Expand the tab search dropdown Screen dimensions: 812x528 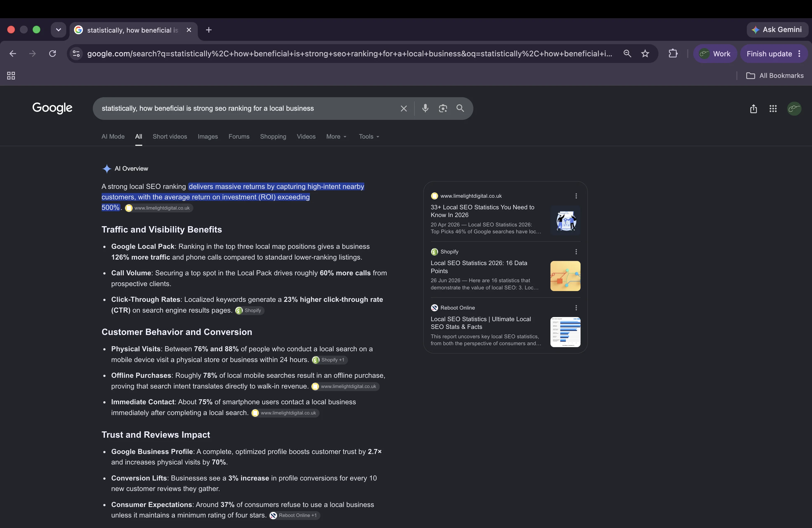58,30
